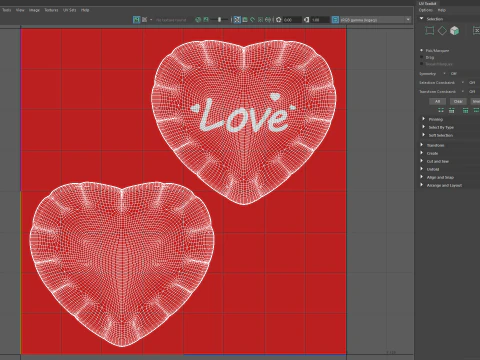Open the Selection Constraint dropdown arrow
The height and width of the screenshot is (360, 480).
pyautogui.click(x=463, y=82)
